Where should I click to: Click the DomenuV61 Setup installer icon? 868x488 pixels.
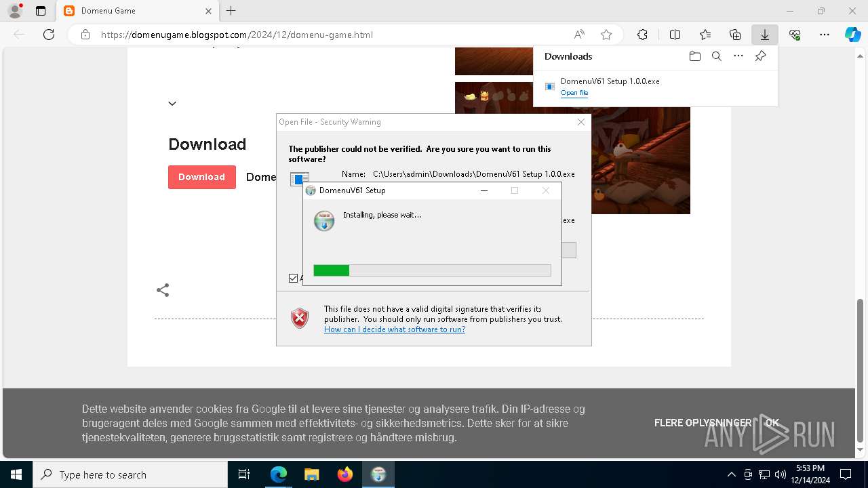pyautogui.click(x=324, y=221)
